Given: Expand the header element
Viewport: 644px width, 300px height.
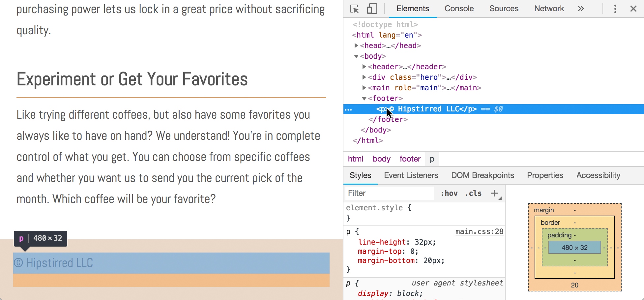Looking at the screenshot, I should coord(364,67).
